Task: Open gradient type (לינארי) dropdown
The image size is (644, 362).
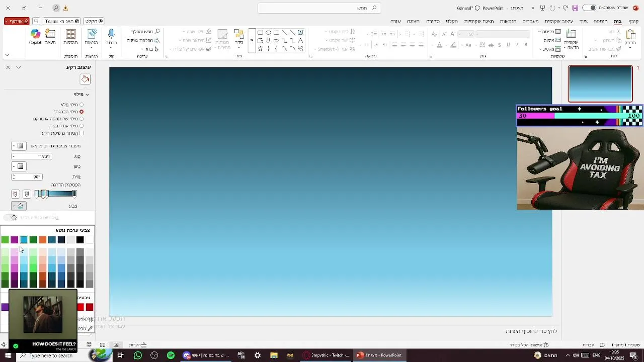Action: coord(32,156)
